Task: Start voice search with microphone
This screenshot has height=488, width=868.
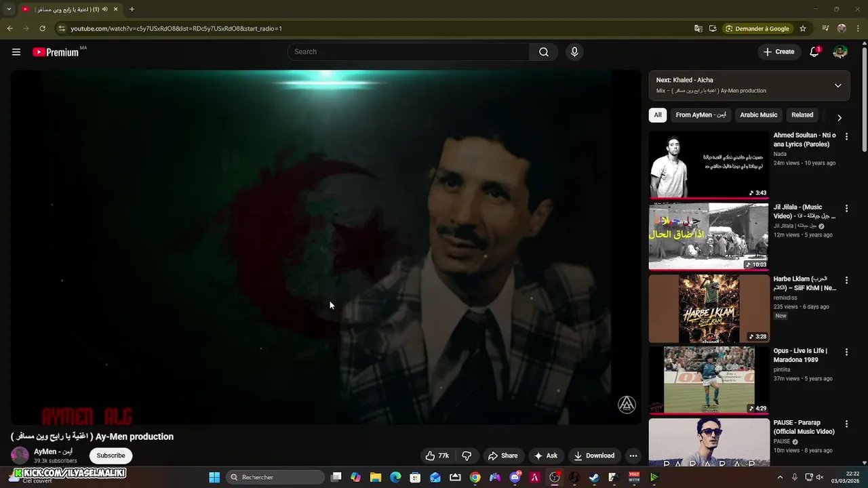Action: click(574, 52)
